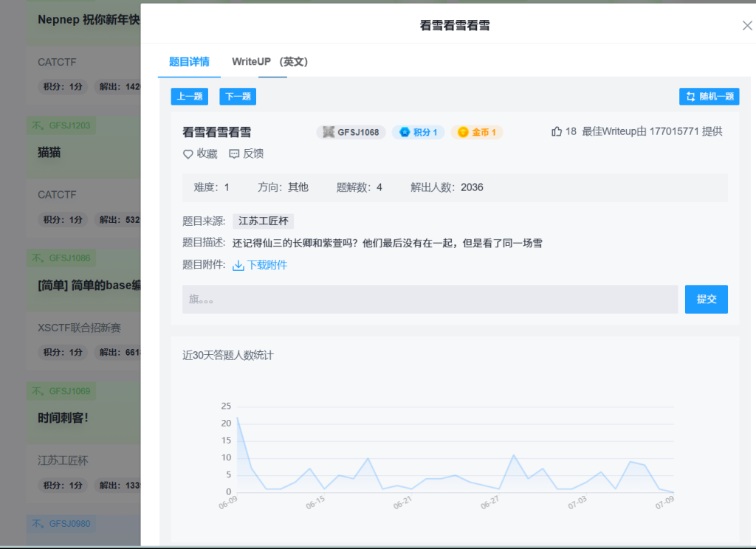Screen dimensions: 756x549
Task: Click the chart peak at 06-09
Action: click(x=237, y=418)
